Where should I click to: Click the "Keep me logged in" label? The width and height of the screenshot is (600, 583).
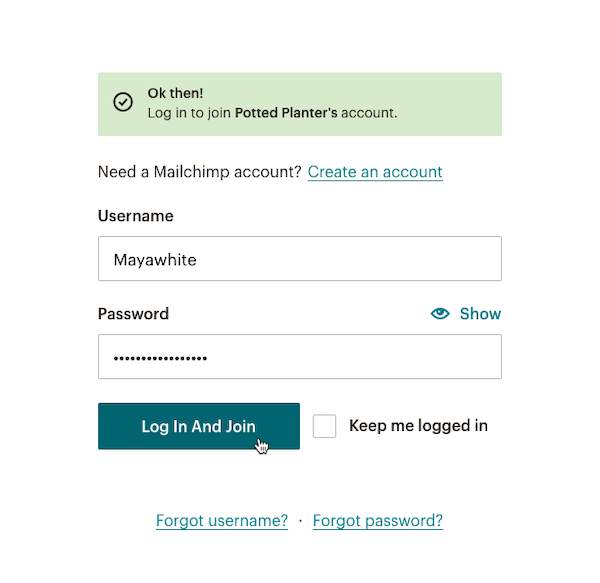pos(418,426)
